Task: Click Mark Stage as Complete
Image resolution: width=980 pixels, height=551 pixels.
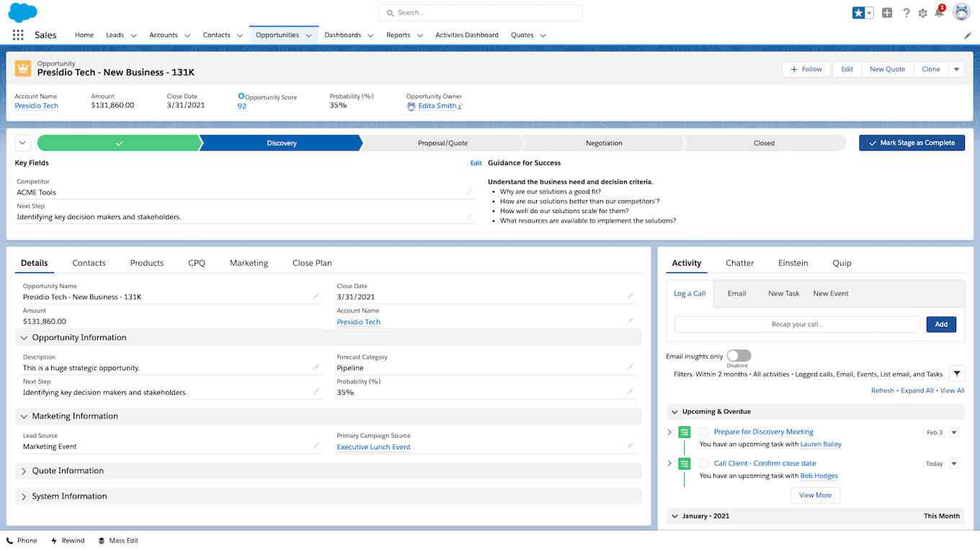Action: pos(912,143)
